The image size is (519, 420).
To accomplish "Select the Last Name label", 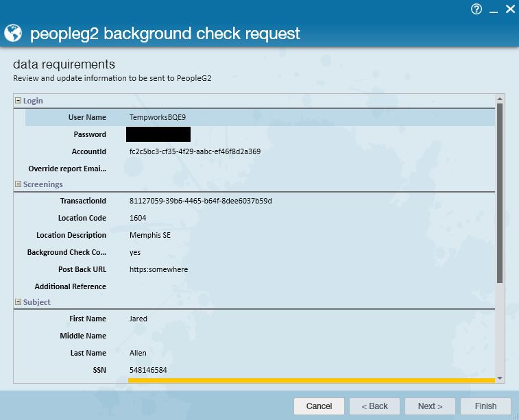I will 88,353.
